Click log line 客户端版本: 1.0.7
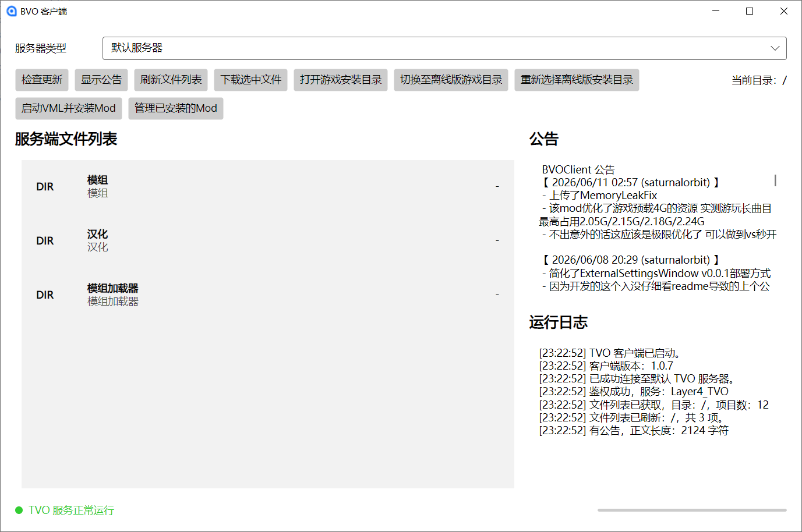This screenshot has height=532, width=802. (606, 366)
